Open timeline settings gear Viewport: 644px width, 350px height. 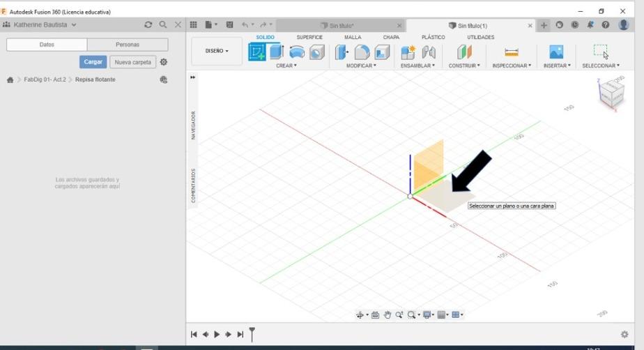624,335
